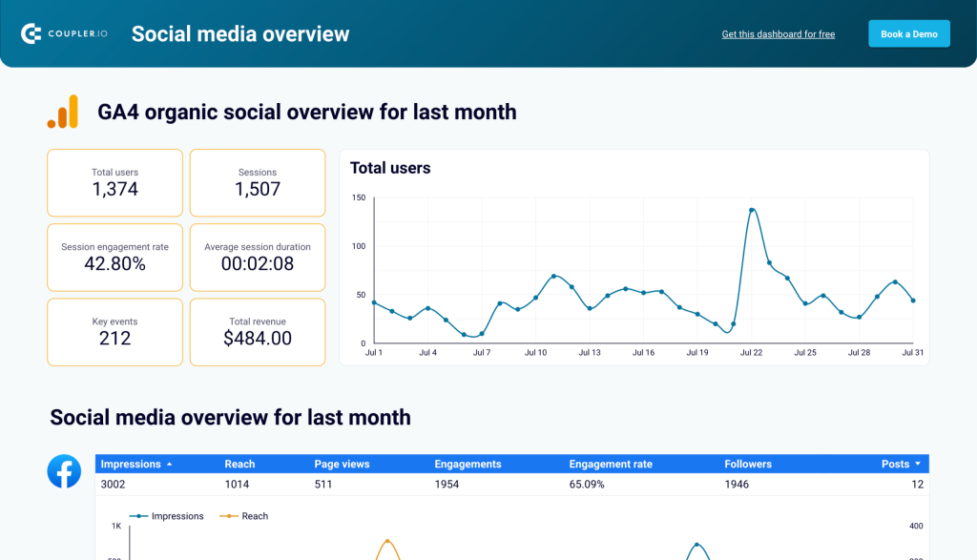The image size is (977, 560).
Task: Click the Coupler.io logo in the header
Action: pos(63,32)
